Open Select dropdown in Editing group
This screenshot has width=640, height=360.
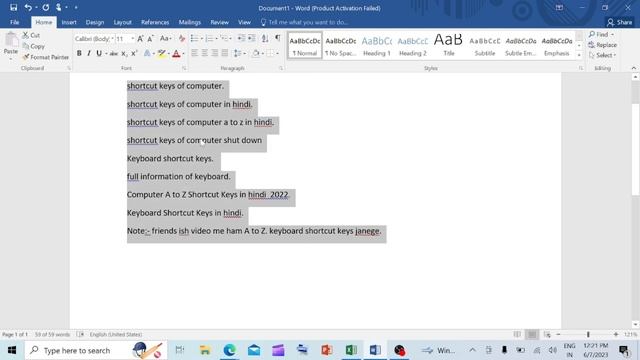(x=602, y=55)
